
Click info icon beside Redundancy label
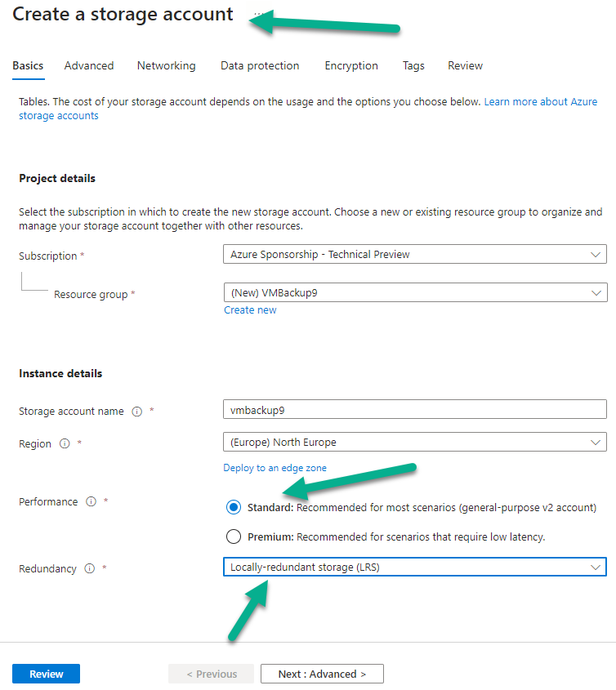coord(89,568)
